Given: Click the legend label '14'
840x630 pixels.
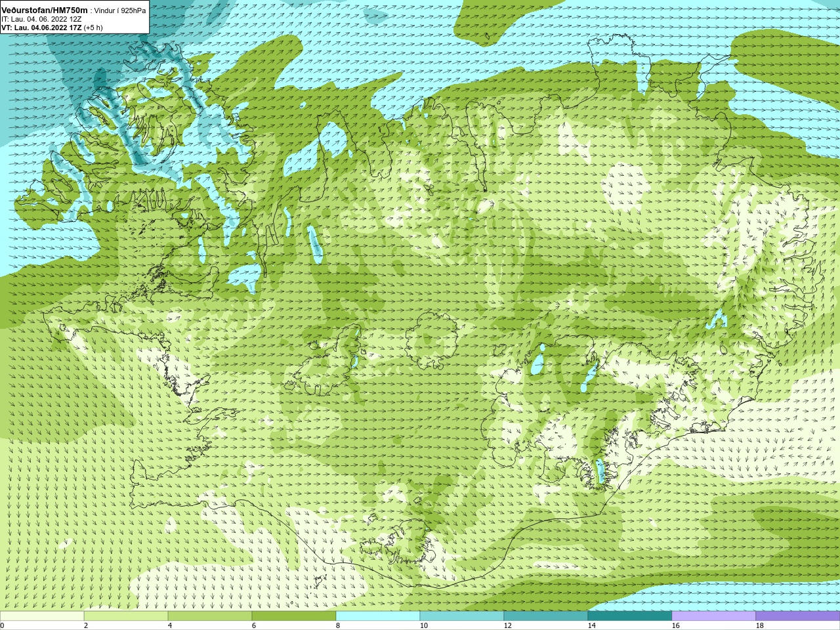Looking at the screenshot, I should pyautogui.click(x=591, y=625).
